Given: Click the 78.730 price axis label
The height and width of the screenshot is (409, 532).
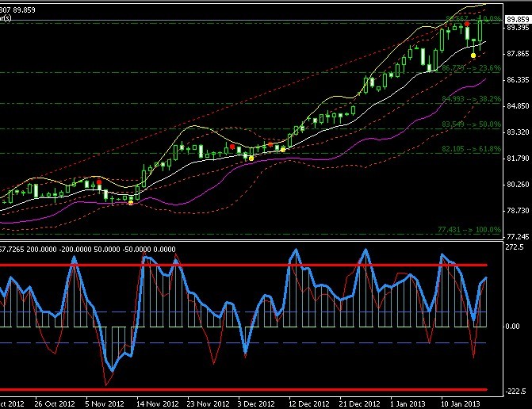Looking at the screenshot, I should 518,211.
